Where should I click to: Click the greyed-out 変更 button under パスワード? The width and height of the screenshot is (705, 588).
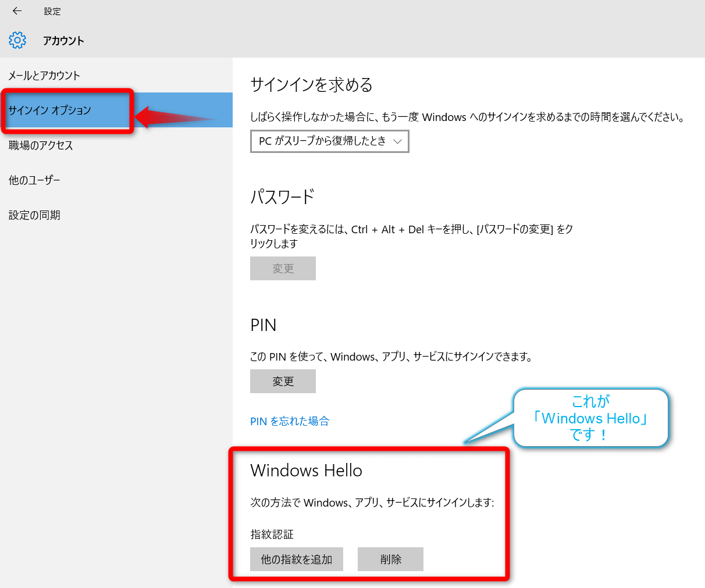tap(283, 269)
